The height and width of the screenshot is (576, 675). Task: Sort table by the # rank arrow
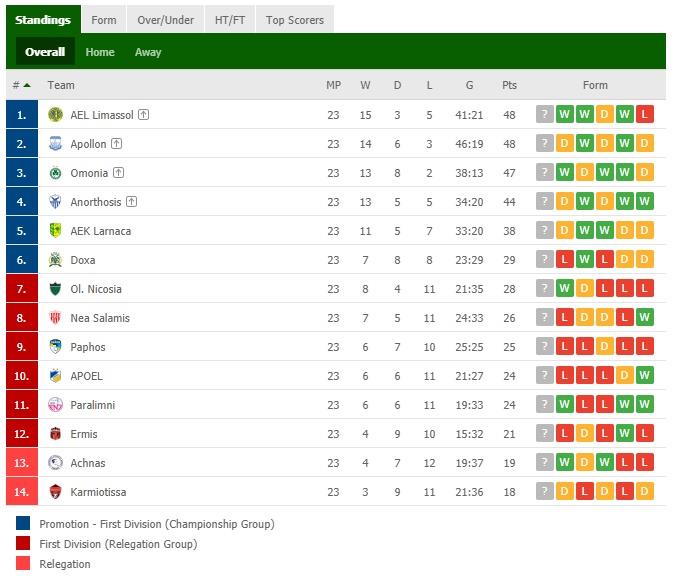(27, 85)
